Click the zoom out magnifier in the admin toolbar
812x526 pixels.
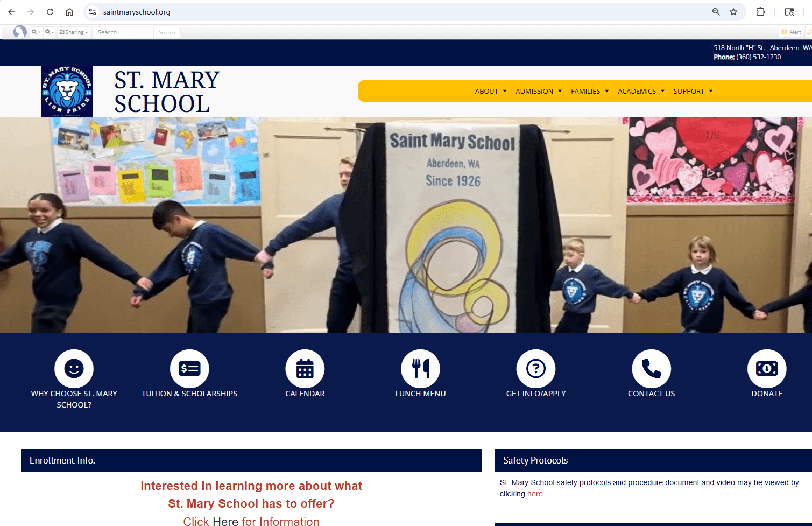(x=49, y=32)
